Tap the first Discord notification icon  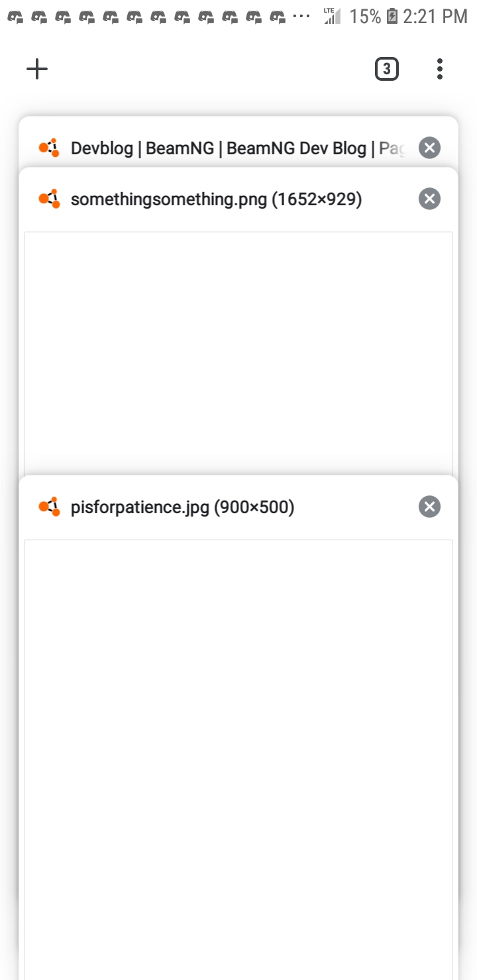point(15,17)
